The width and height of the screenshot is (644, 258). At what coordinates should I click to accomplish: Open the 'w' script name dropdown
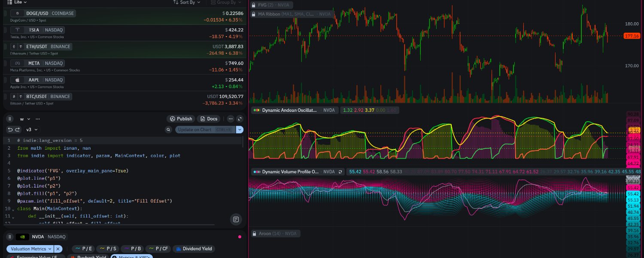(25, 119)
